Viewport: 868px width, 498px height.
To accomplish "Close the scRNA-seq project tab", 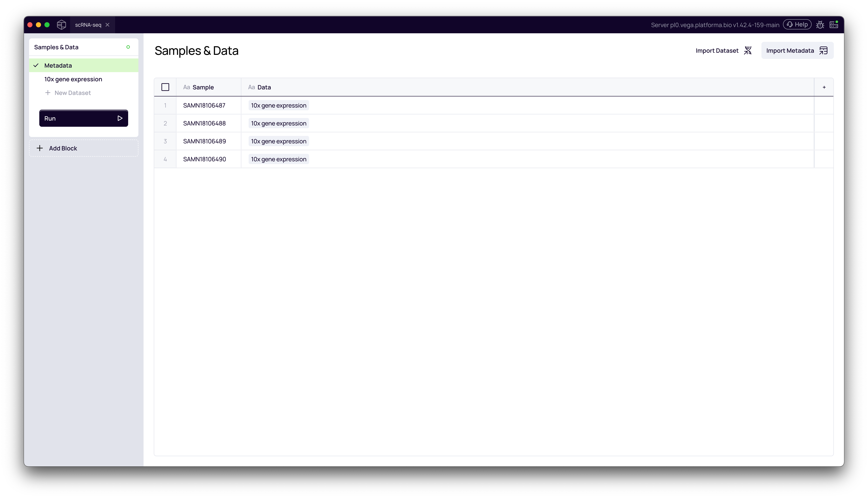I will 107,25.
